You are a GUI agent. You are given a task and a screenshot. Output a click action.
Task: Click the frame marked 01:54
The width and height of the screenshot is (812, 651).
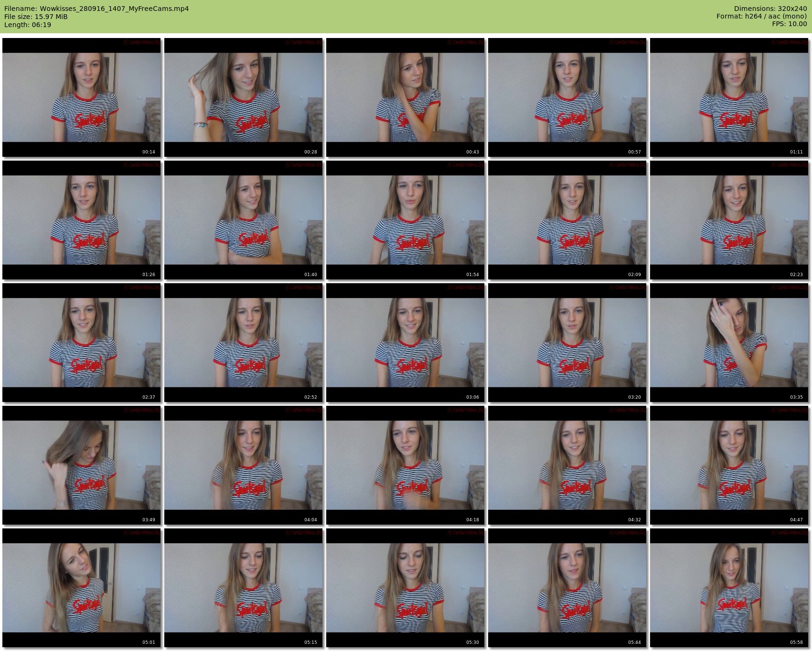[406, 220]
